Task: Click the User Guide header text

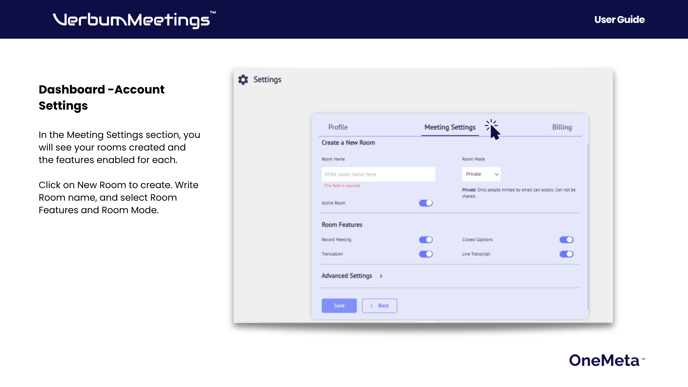Action: (619, 20)
